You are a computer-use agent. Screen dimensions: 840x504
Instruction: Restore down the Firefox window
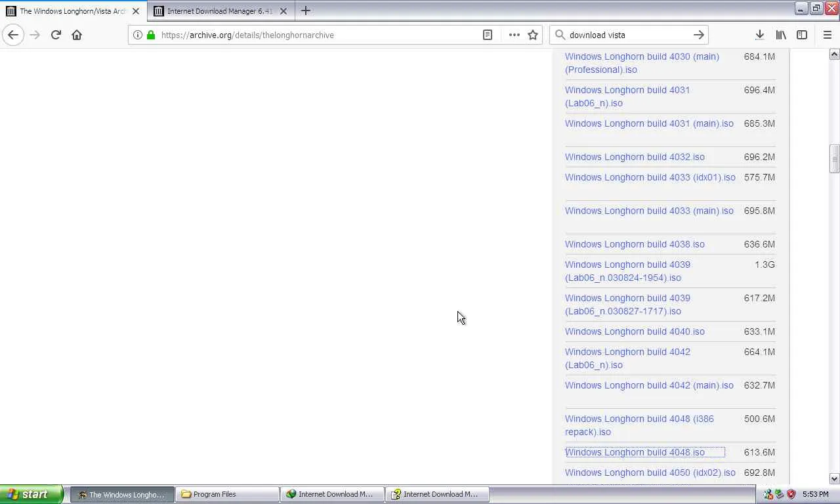coord(816,8)
